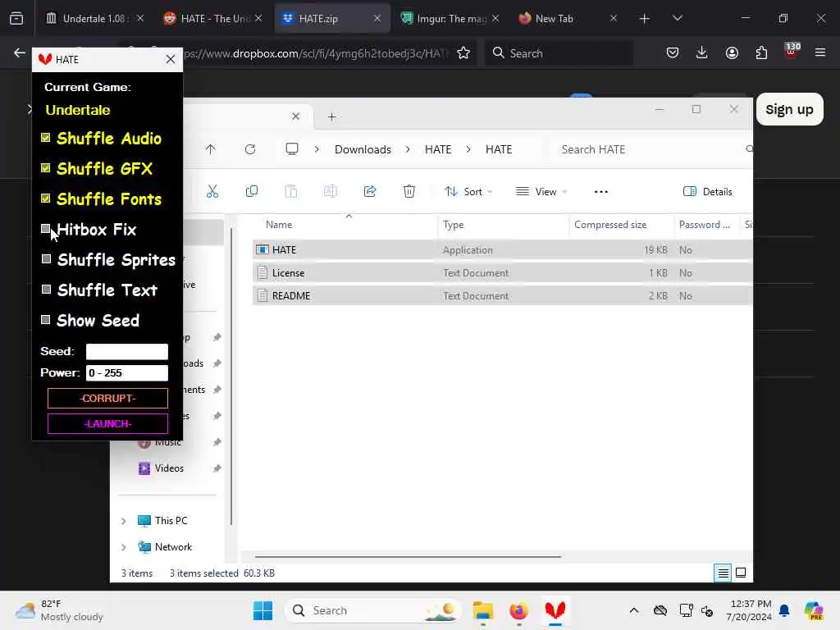Click the Paste icon in Explorer toolbar
Viewport: 840px width, 630px height.
[x=291, y=191]
